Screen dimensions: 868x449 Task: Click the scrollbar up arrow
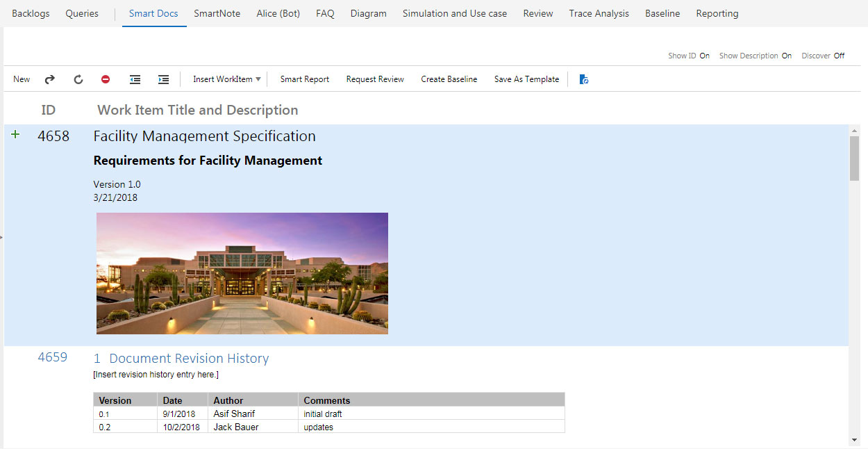pos(854,130)
